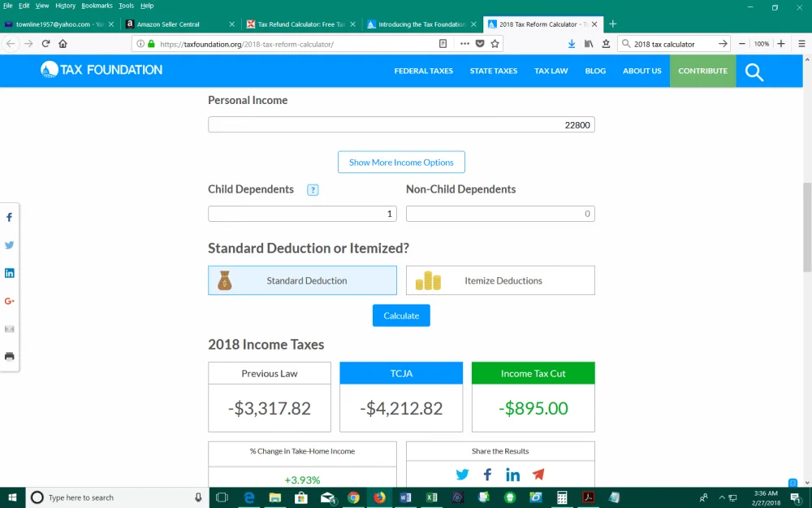
Task: Click the Personal Income input field
Action: coord(401,125)
